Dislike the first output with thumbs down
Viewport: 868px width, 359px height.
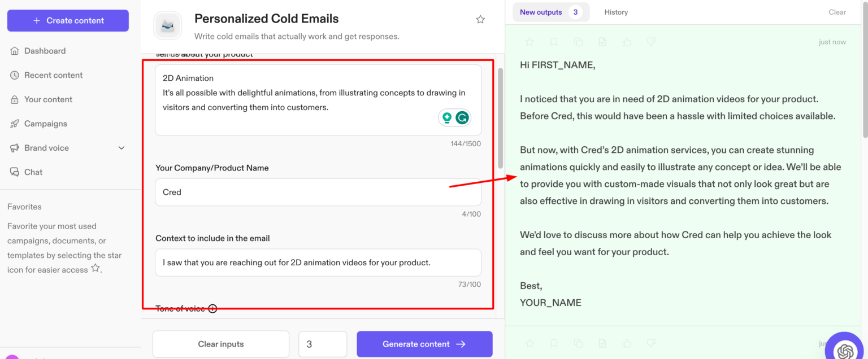click(651, 42)
